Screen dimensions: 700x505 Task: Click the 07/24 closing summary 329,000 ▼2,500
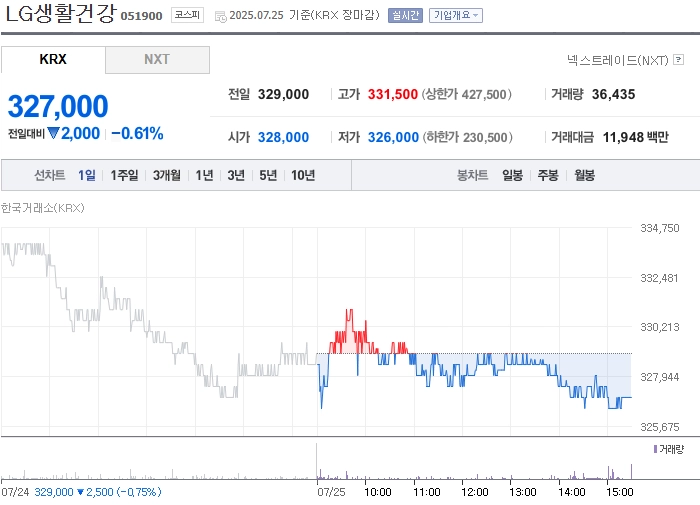coord(98,492)
